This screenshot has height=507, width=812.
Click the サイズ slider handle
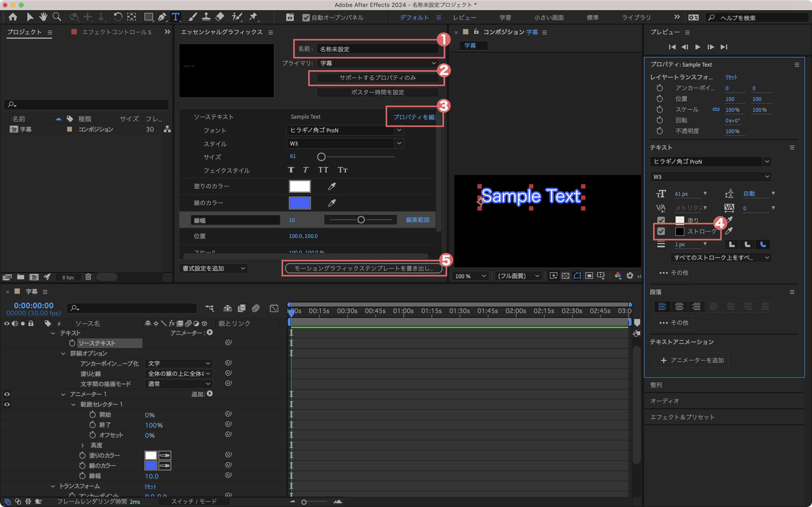[x=321, y=157]
